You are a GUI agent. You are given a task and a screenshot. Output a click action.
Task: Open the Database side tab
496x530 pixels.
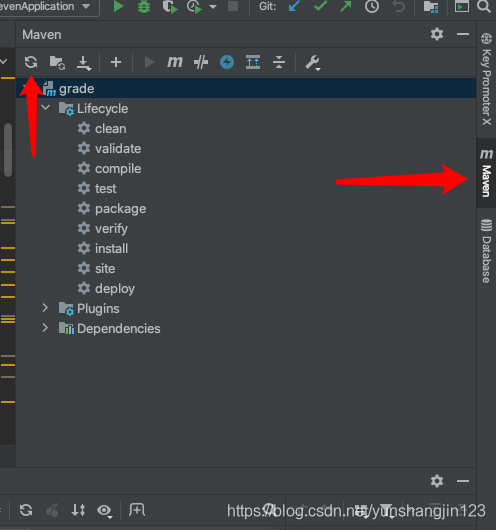(486, 251)
